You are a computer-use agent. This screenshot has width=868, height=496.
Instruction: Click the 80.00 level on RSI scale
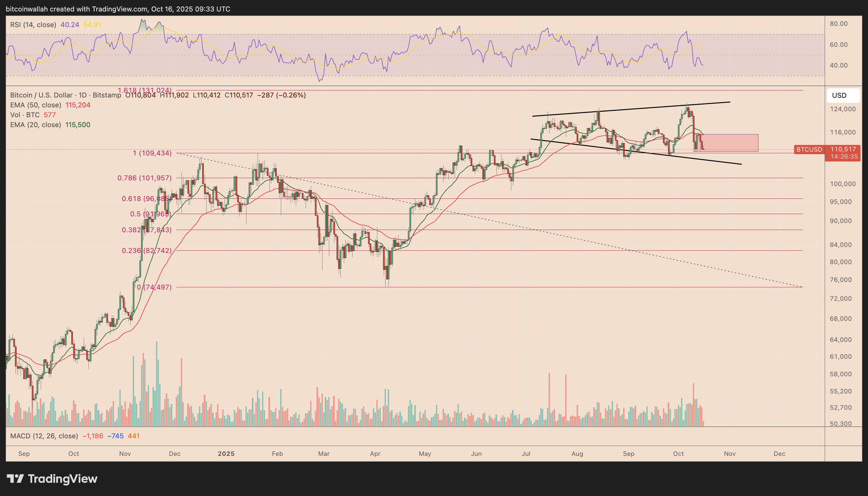838,24
